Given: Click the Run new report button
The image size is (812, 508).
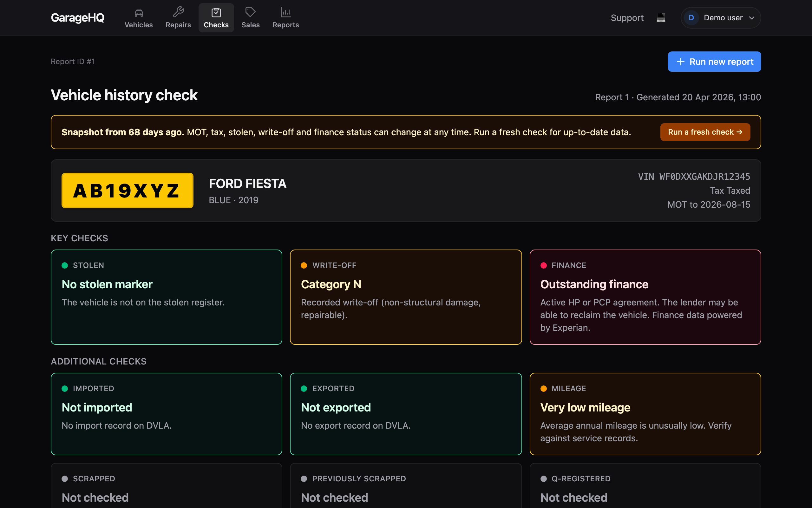Looking at the screenshot, I should [714, 62].
